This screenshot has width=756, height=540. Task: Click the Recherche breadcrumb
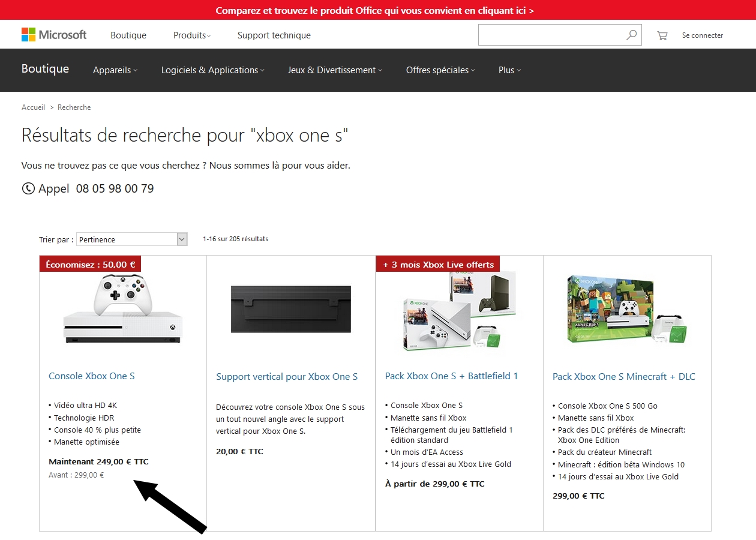click(x=74, y=107)
